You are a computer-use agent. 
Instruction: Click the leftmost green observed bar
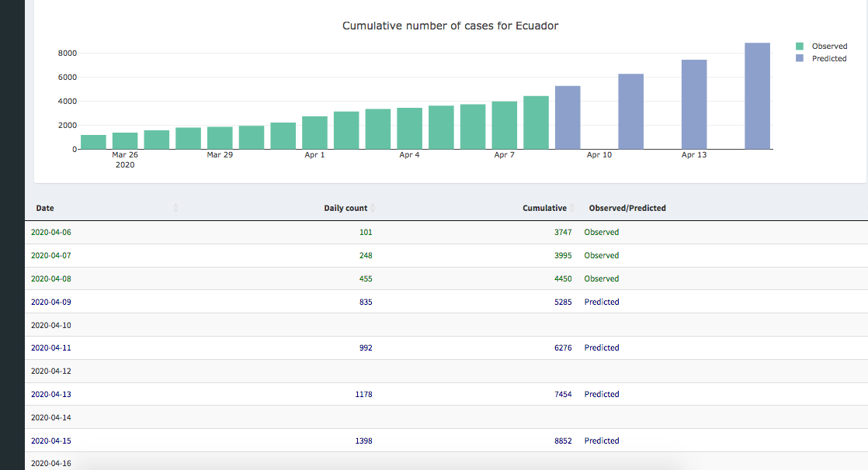pyautogui.click(x=93, y=142)
